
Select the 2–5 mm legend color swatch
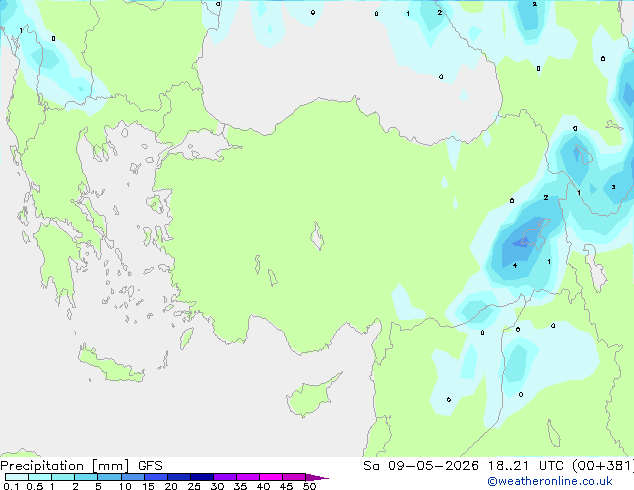coord(86,477)
